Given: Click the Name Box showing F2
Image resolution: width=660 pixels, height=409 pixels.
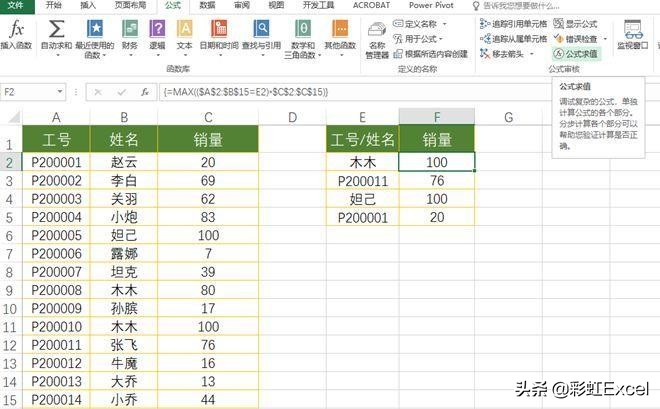Looking at the screenshot, I should [x=28, y=92].
